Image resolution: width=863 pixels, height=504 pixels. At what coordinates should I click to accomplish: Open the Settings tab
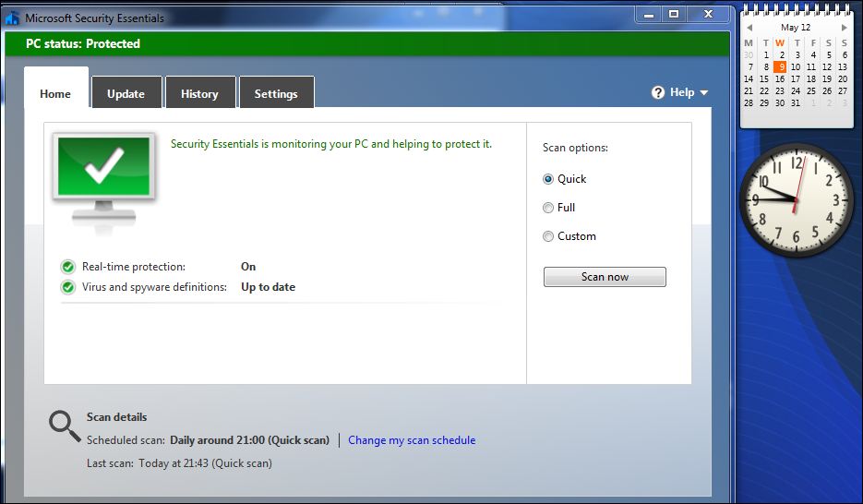276,92
